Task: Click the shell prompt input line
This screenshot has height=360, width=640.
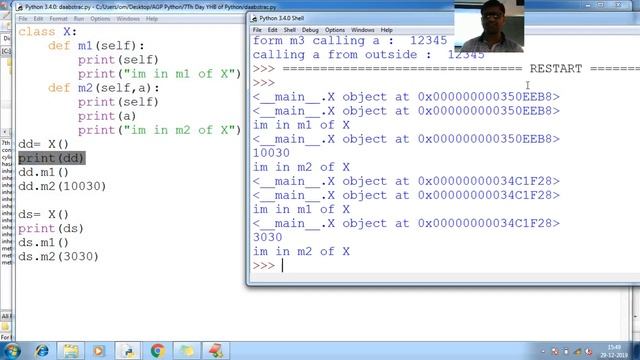Action: (x=445, y=266)
